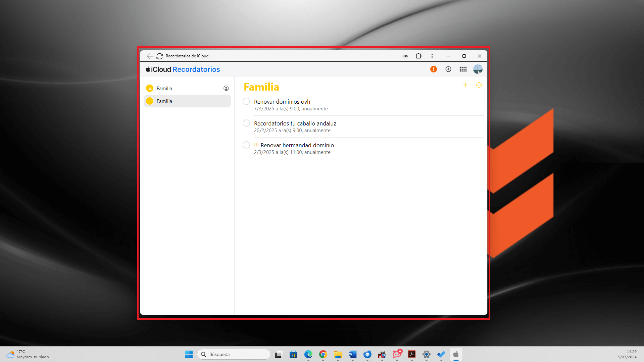The image size is (644, 362).
Task: Open Microsoft Edge from taskbar
Action: 308,354
